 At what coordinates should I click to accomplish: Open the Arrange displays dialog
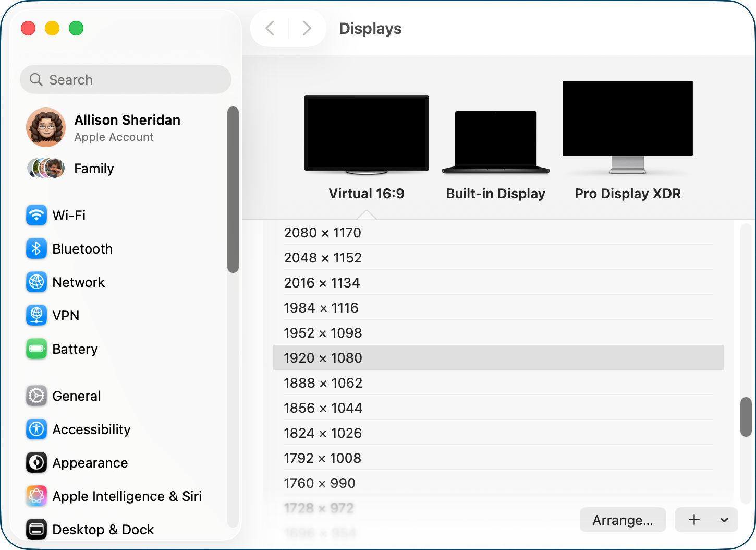(623, 520)
